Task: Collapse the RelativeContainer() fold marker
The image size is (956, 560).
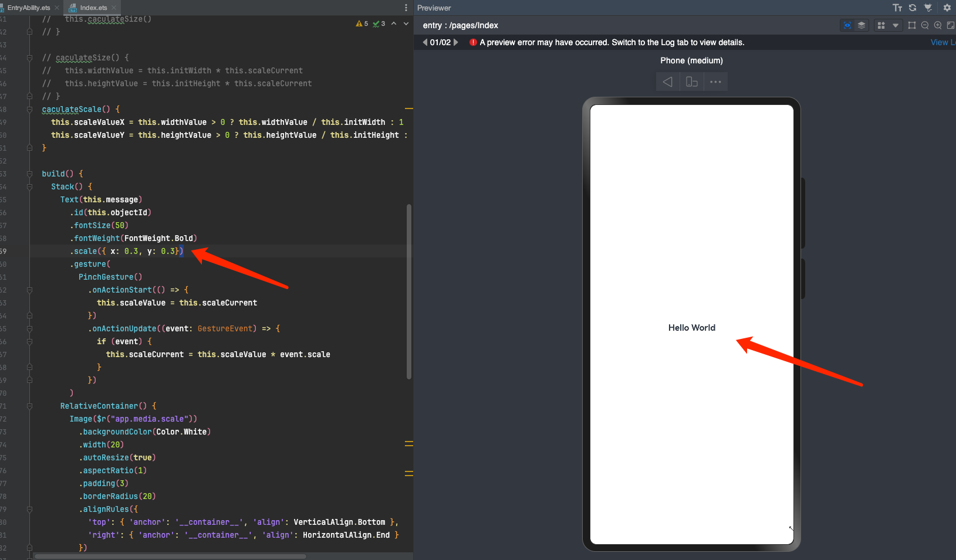Action: [29, 406]
